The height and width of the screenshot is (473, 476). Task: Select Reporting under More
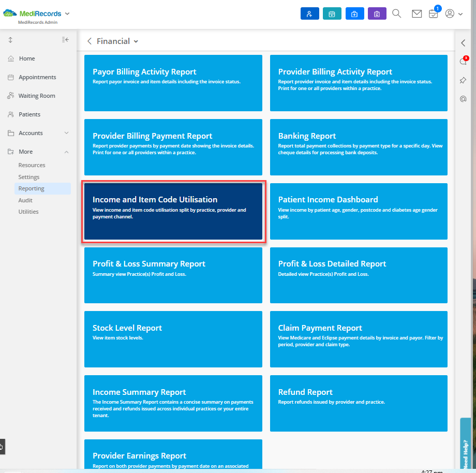[42, 188]
